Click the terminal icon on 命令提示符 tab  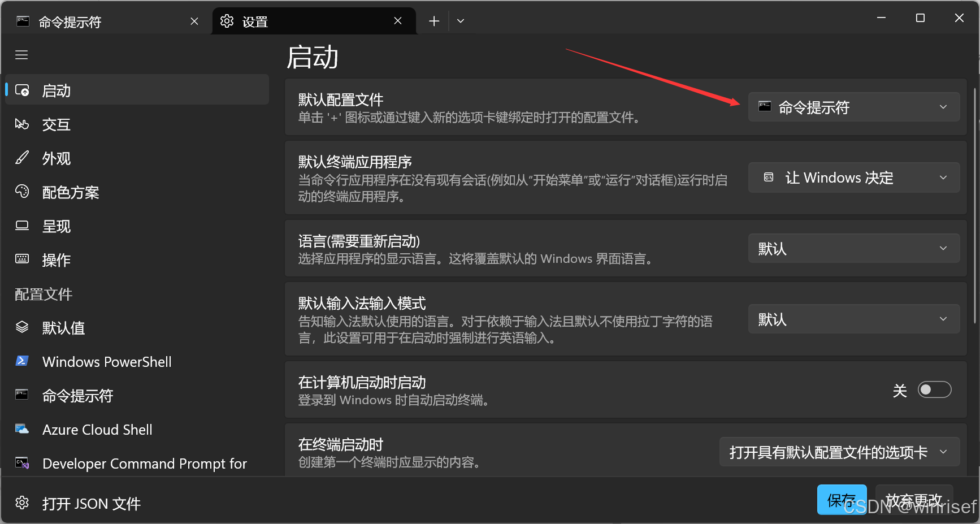[x=23, y=21]
